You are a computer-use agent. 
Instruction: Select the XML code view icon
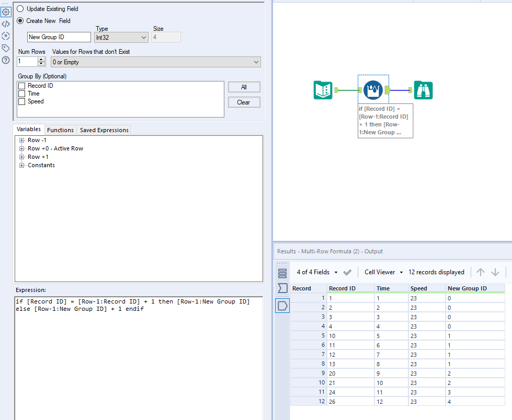pyautogui.click(x=6, y=24)
